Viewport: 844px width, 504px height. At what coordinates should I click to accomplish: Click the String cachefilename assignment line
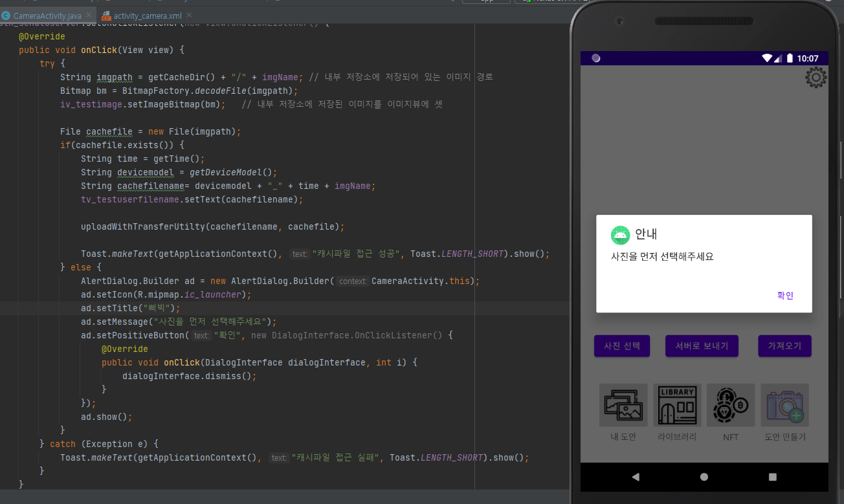pyautogui.click(x=228, y=186)
